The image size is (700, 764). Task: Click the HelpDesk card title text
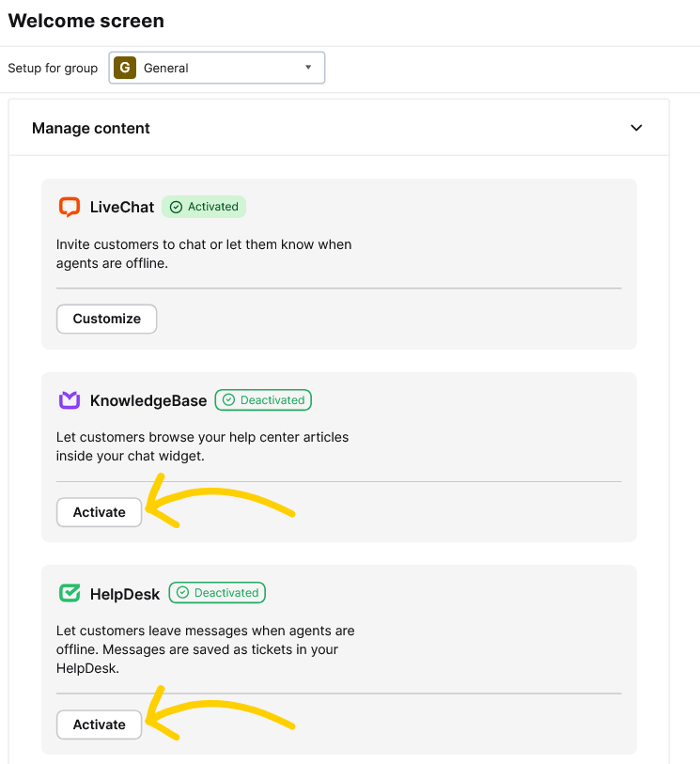(125, 594)
